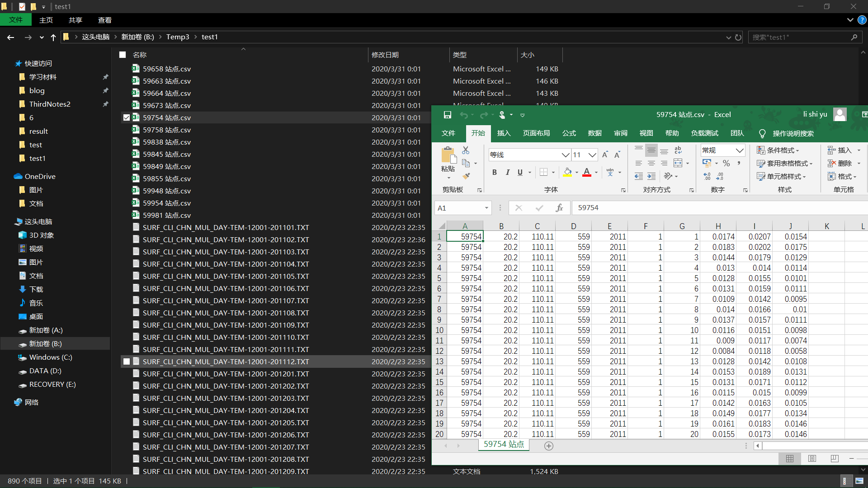Check the select-all checkbox in Explorer header
Screen dimensions: 868x488
tap(123, 55)
